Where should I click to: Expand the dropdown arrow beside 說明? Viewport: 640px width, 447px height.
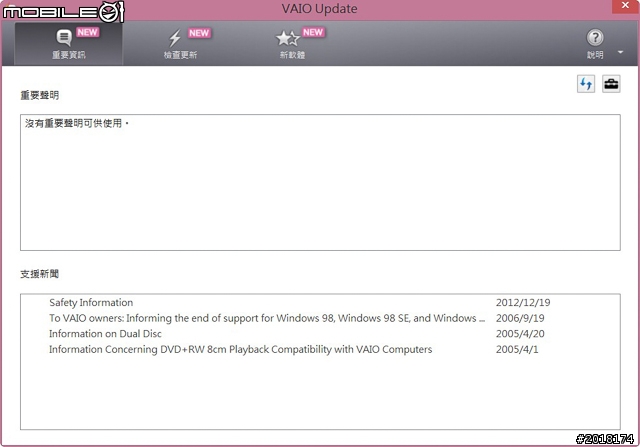pos(620,52)
